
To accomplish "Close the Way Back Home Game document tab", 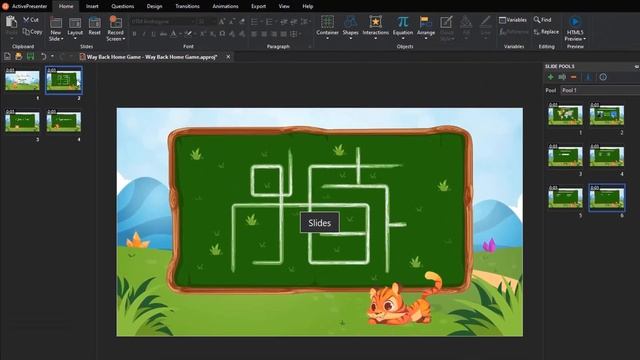I will (228, 57).
